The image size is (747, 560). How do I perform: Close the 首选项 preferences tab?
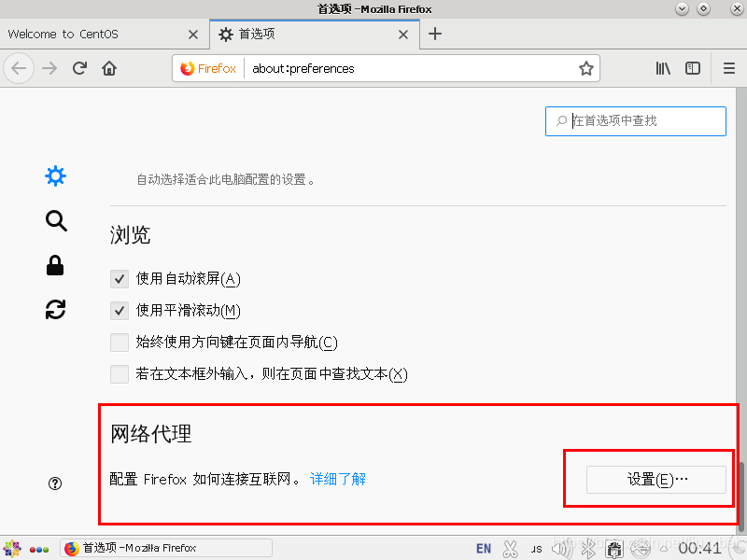click(x=403, y=35)
